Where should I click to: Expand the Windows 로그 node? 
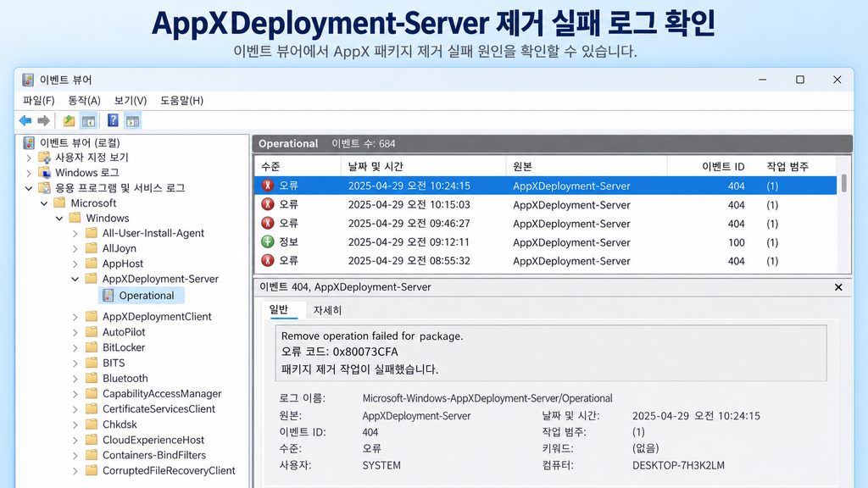click(29, 173)
